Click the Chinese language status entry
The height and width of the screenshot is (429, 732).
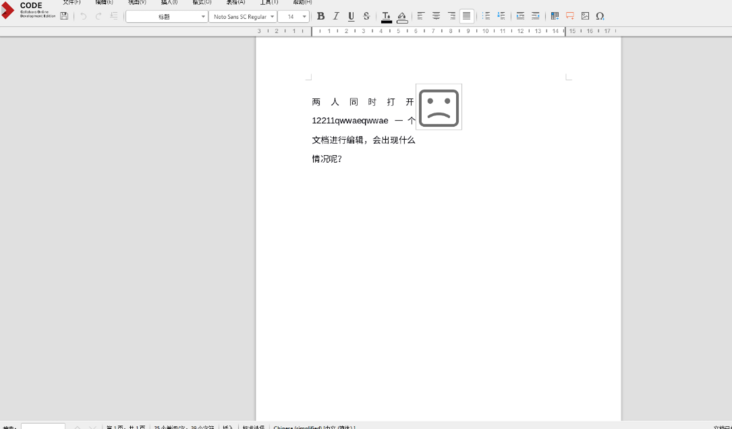(315, 427)
